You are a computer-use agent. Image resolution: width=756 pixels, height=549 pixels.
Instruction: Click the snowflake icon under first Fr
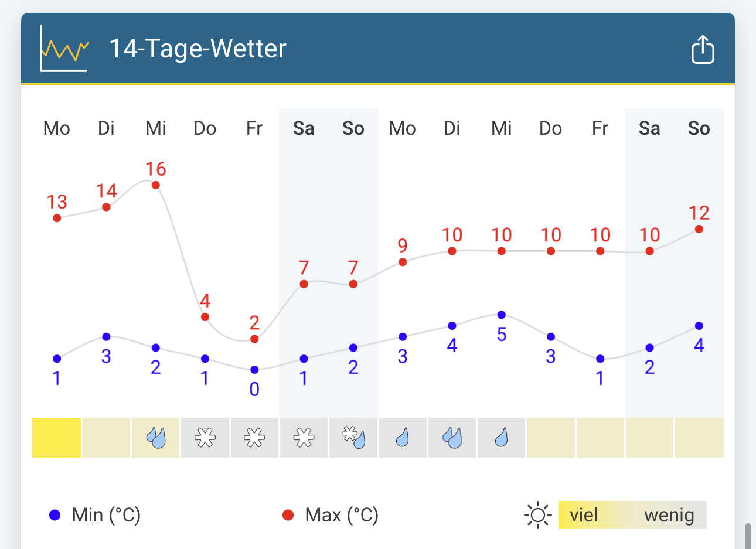point(254,438)
